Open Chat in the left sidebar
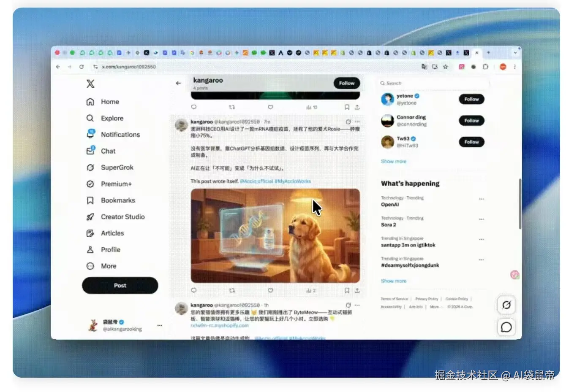This screenshot has width=566, height=392. point(101,151)
